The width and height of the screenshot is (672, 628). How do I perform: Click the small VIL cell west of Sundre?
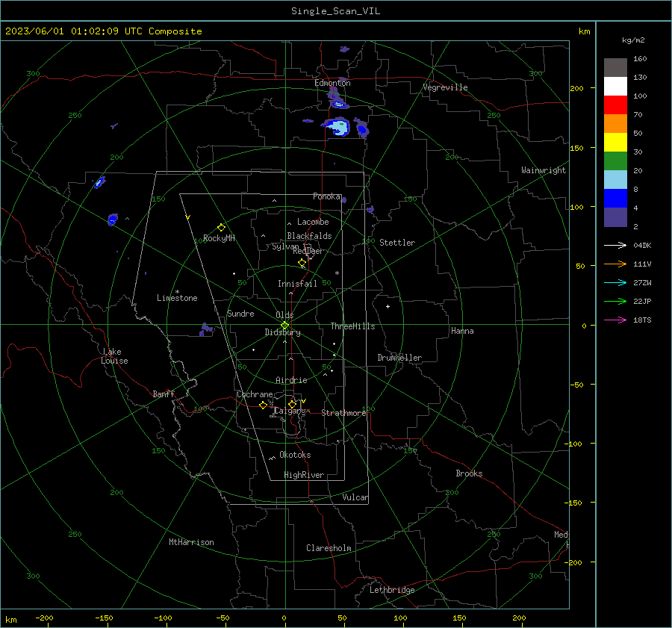click(x=206, y=329)
